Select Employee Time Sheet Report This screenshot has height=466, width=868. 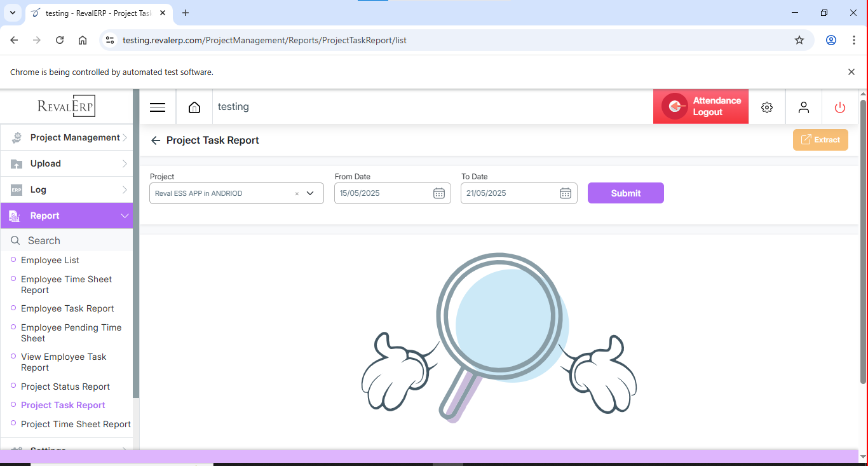66,284
